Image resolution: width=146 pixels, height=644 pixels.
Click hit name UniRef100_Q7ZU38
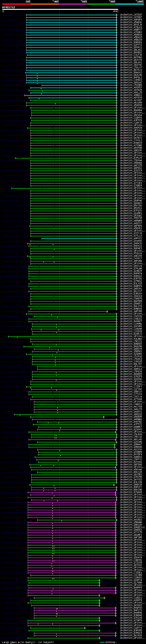click(x=131, y=562)
